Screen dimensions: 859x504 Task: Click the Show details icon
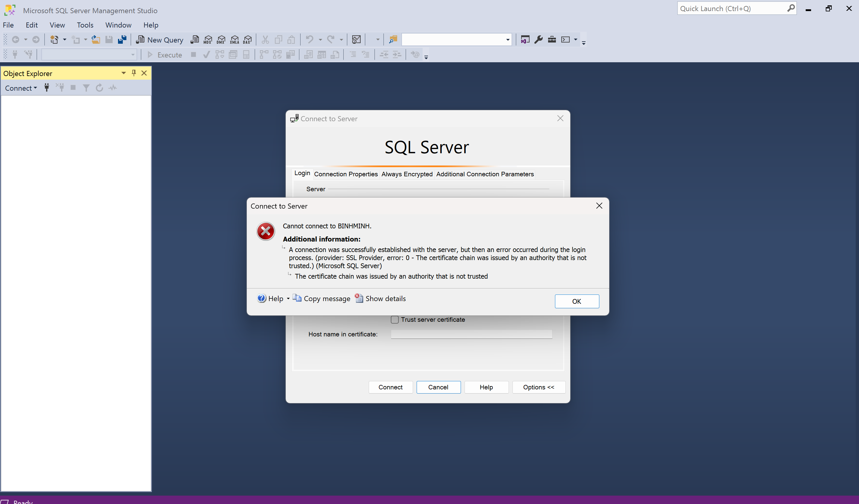(x=359, y=298)
